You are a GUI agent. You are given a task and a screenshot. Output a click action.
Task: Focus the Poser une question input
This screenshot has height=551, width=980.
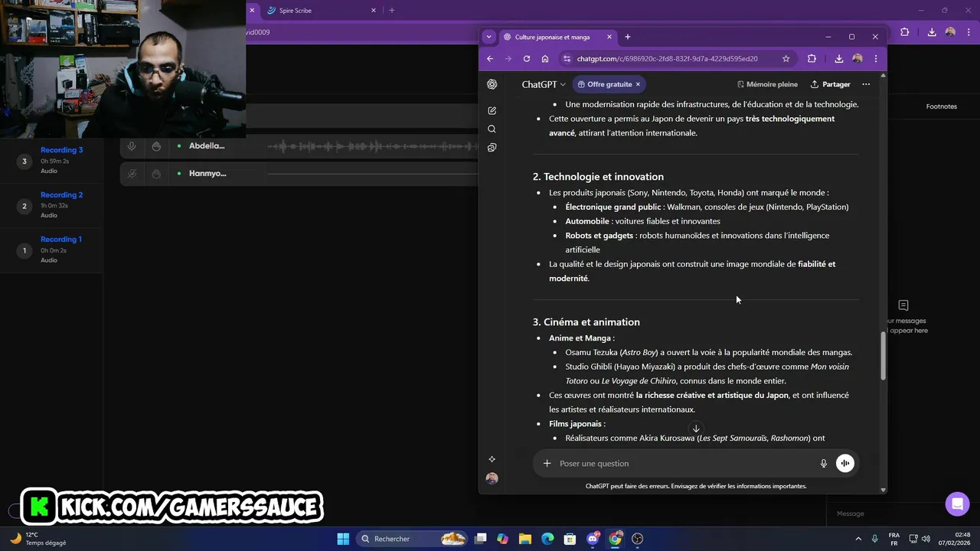click(685, 463)
